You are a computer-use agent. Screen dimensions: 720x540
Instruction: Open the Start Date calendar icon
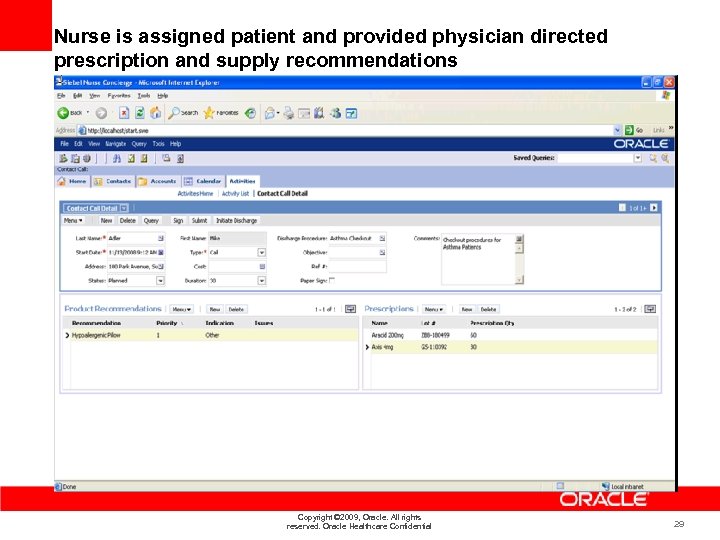tap(161, 253)
